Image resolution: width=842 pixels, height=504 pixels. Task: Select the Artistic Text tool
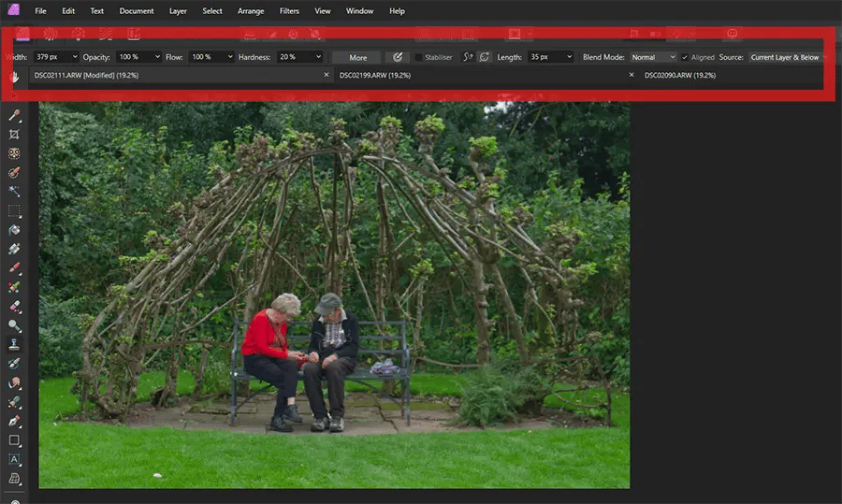coord(14,459)
